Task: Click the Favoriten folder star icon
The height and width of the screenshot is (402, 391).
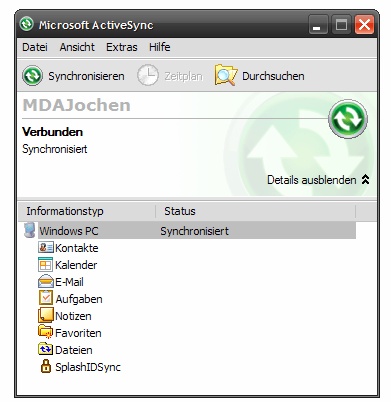Action: [x=46, y=332]
